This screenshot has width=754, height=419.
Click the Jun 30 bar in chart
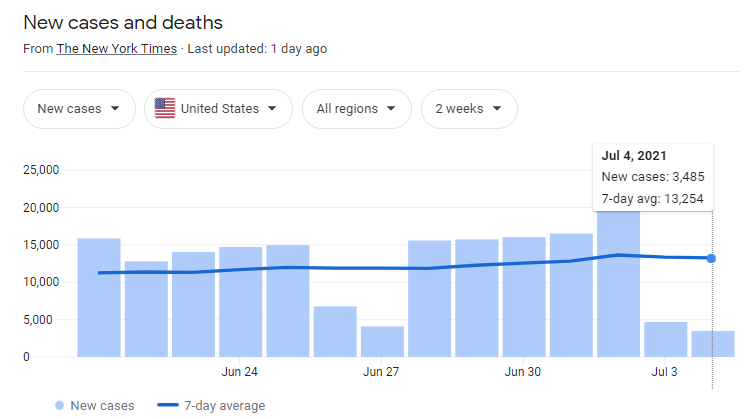524,297
